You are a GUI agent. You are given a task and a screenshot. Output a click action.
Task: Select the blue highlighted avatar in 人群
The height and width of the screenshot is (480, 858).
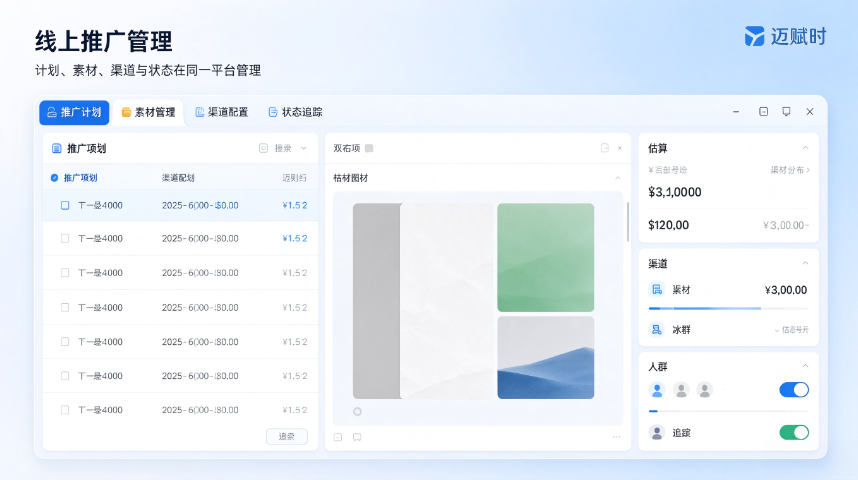657,390
